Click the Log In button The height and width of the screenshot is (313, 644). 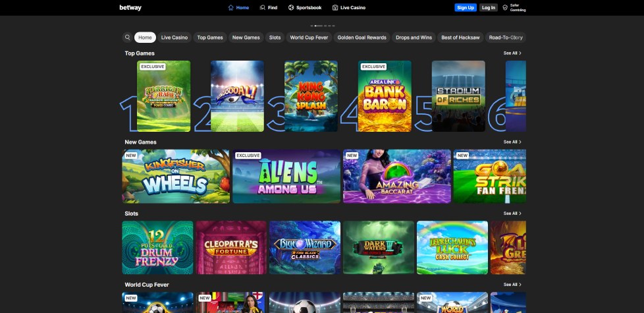pos(489,7)
